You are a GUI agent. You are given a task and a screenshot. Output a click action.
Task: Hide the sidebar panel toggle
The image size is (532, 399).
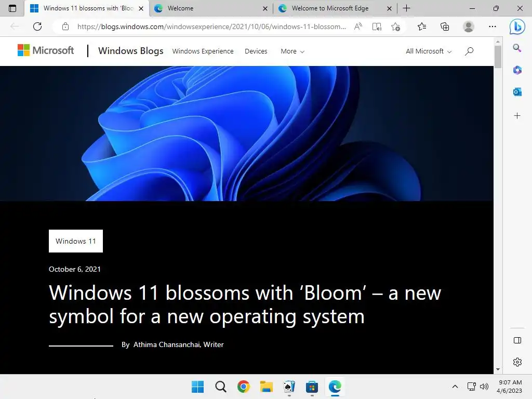[517, 340]
